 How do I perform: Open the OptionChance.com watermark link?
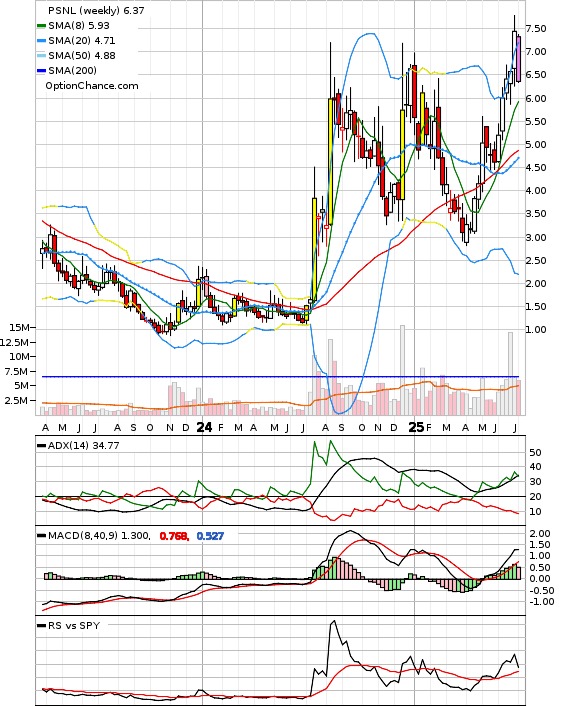point(92,86)
